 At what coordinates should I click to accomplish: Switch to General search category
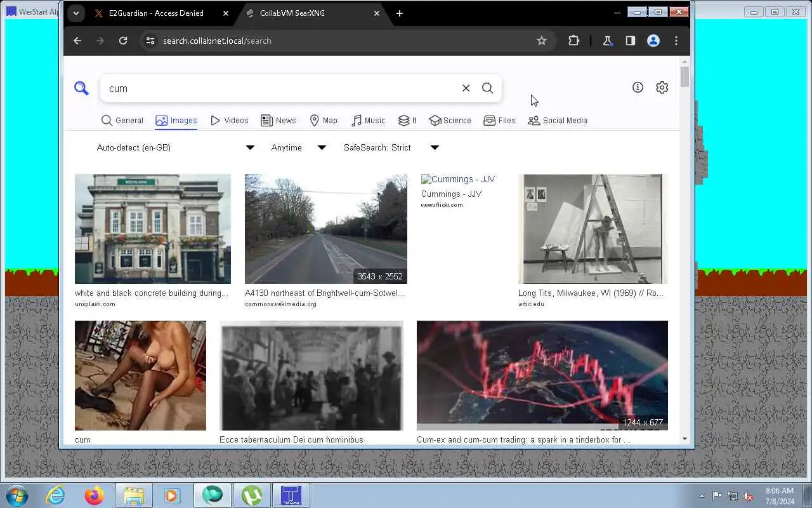122,120
